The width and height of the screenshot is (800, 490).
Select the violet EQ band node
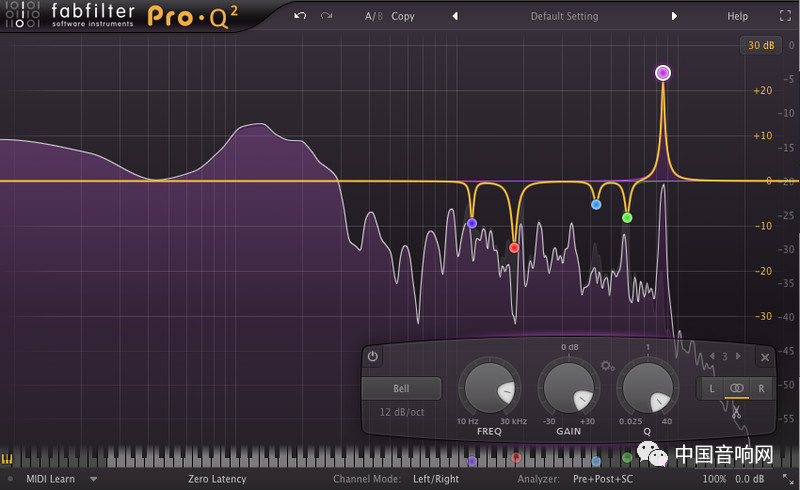[472, 223]
